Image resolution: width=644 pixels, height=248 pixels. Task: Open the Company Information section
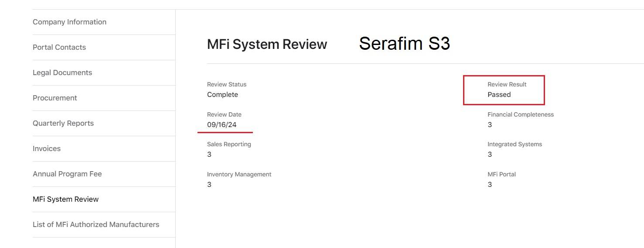coord(69,22)
